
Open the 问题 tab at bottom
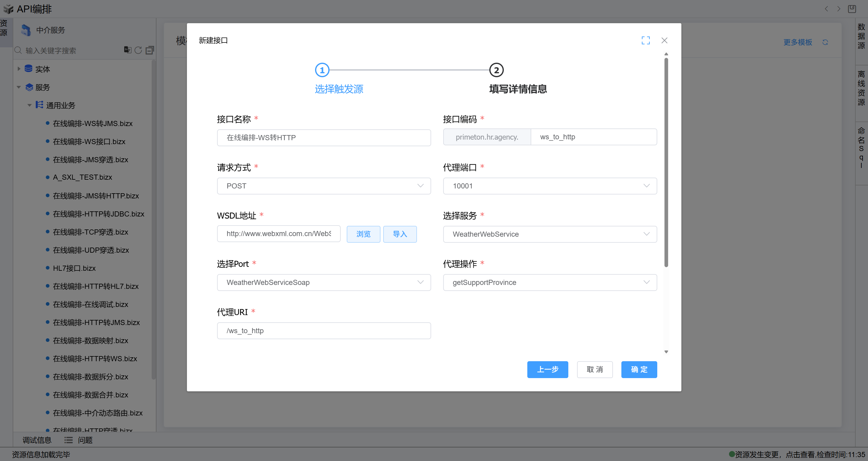coord(85,440)
